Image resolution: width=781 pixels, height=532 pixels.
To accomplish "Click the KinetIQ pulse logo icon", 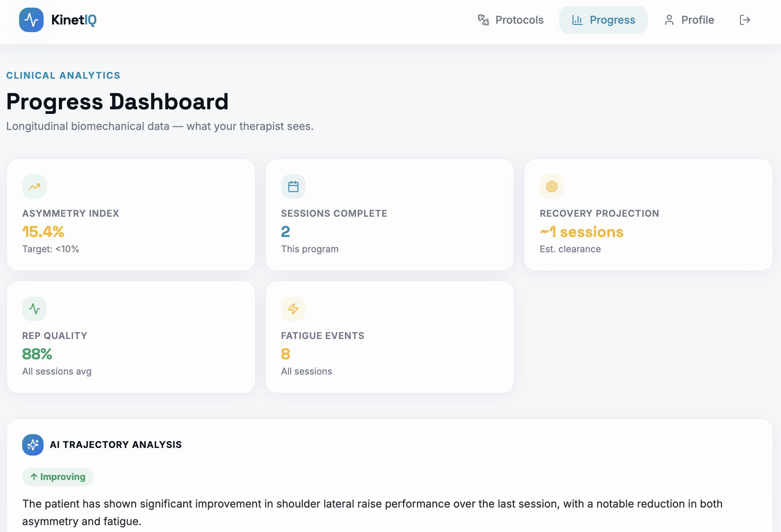I will [x=31, y=20].
